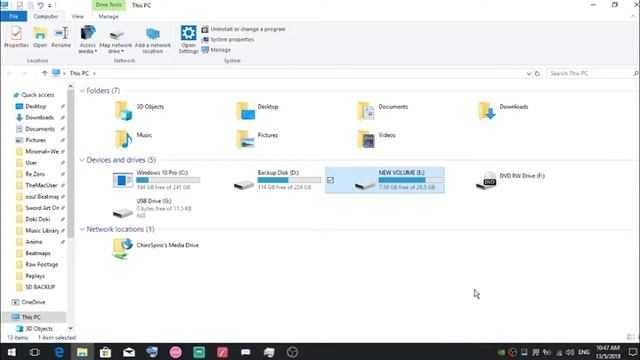640x360 pixels.
Task: Click Backup Disk (D:) usage bar
Action: click(289, 180)
